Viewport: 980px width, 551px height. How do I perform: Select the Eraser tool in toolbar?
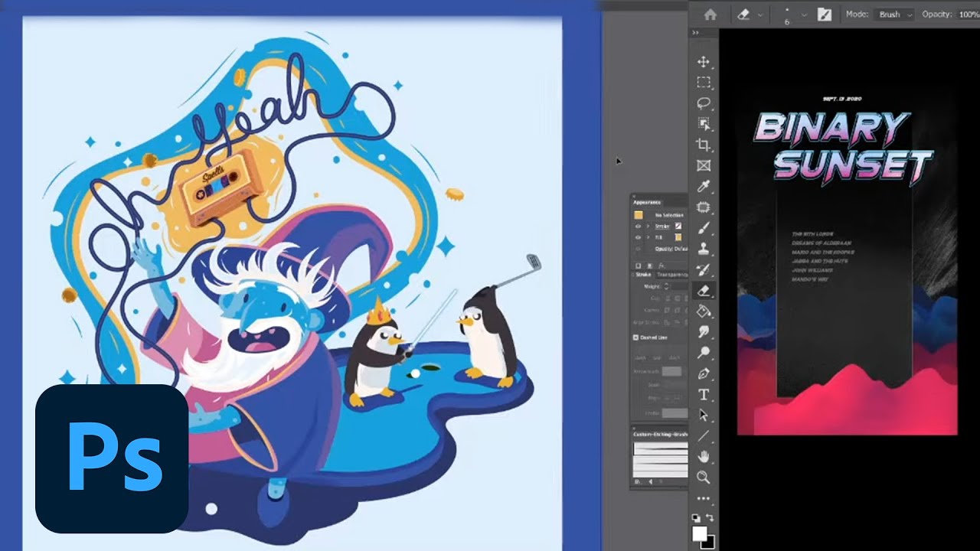[704, 290]
